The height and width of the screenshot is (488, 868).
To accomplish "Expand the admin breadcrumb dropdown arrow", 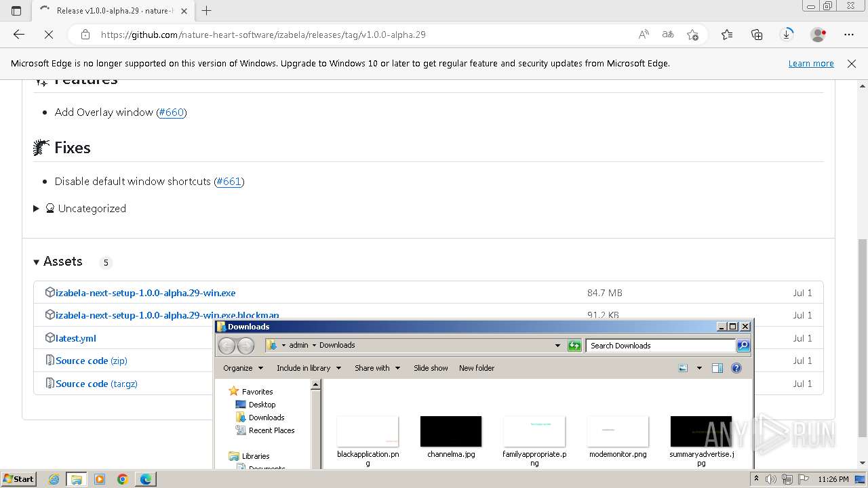I will 314,345.
